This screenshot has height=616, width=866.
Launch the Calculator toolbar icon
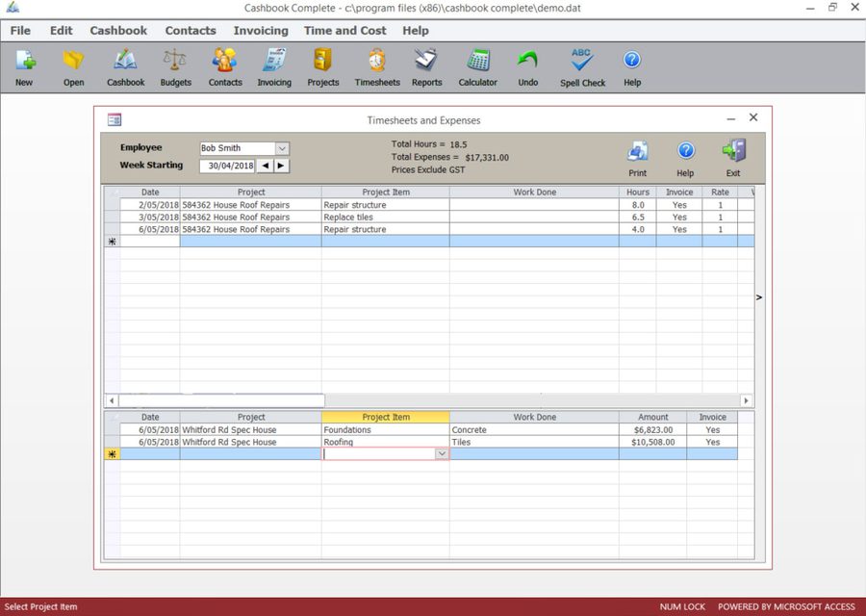pos(477,61)
